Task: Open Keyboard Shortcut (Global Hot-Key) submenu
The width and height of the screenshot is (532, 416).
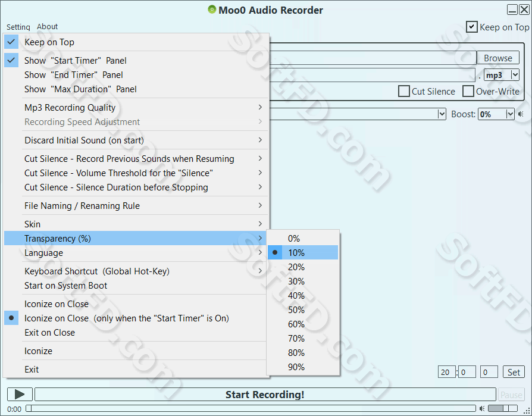Action: click(x=136, y=271)
